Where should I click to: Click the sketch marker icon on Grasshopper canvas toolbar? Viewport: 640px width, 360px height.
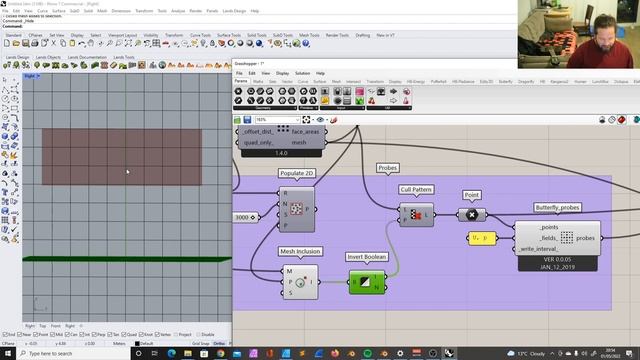tap(333, 120)
